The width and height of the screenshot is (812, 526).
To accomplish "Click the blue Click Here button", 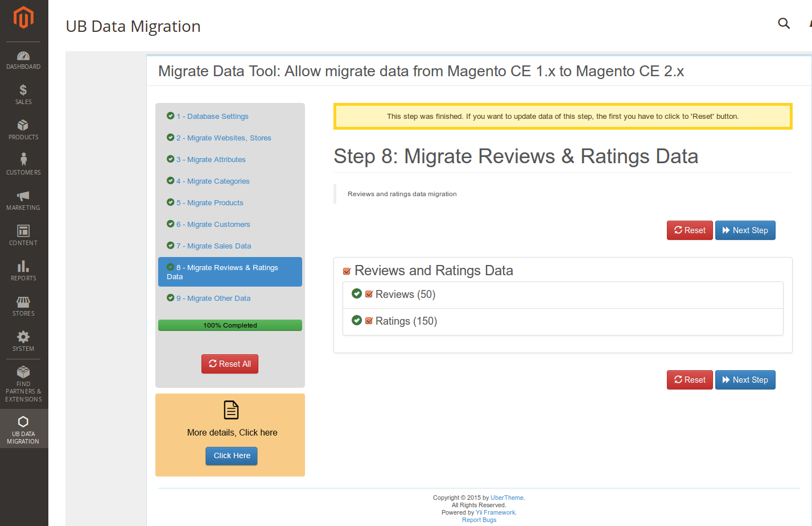I will pos(232,456).
